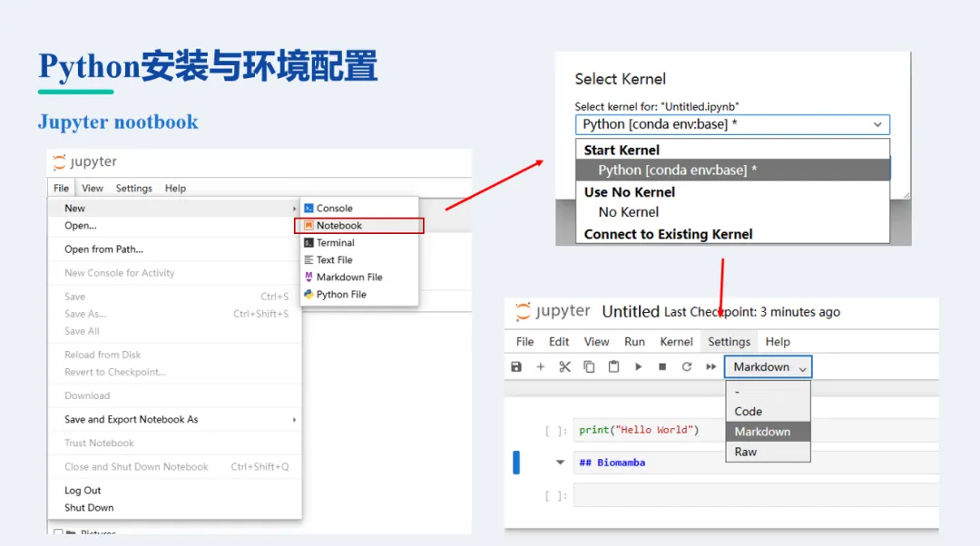Viewport: 980px width, 546px height.
Task: Expand the New submenu arrow
Action: coord(294,208)
